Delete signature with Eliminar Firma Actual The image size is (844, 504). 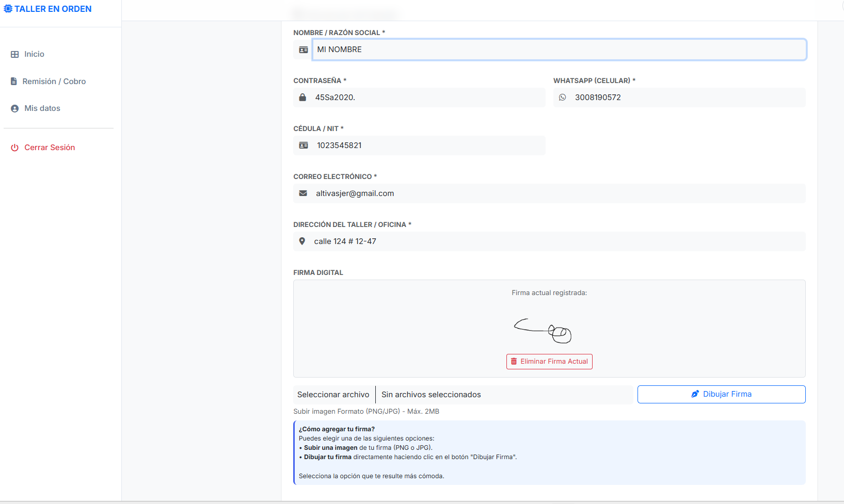pos(549,362)
